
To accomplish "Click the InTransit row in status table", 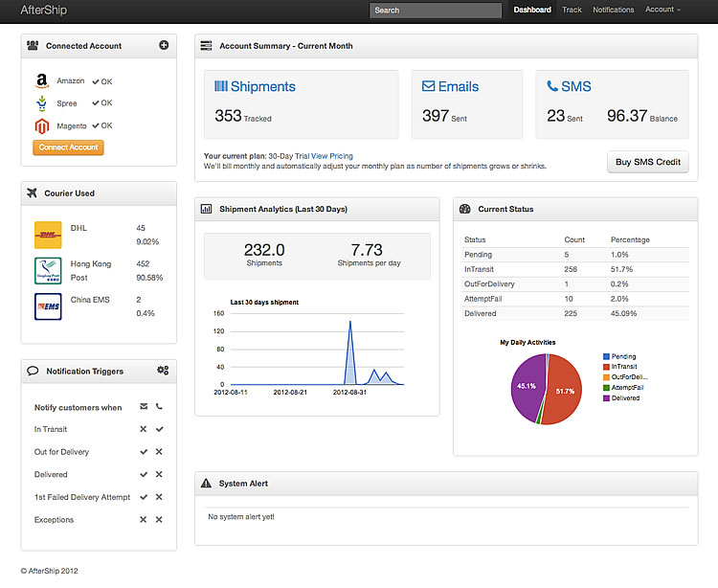I will pos(575,269).
